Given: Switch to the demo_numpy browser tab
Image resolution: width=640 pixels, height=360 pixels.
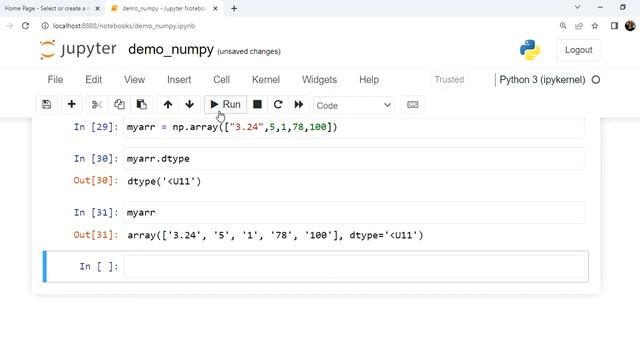Looking at the screenshot, I should coord(164,8).
